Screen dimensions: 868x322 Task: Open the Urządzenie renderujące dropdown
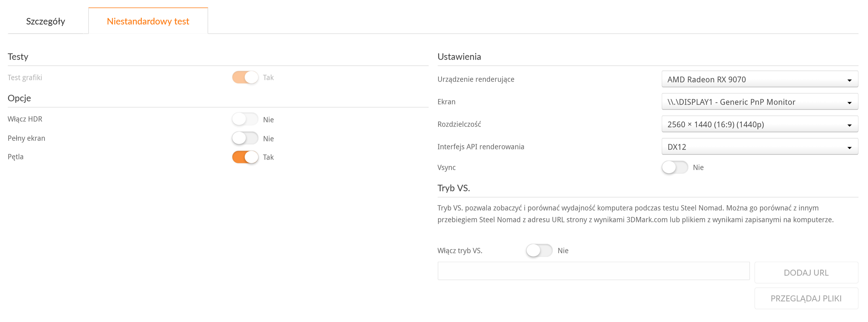(760, 79)
